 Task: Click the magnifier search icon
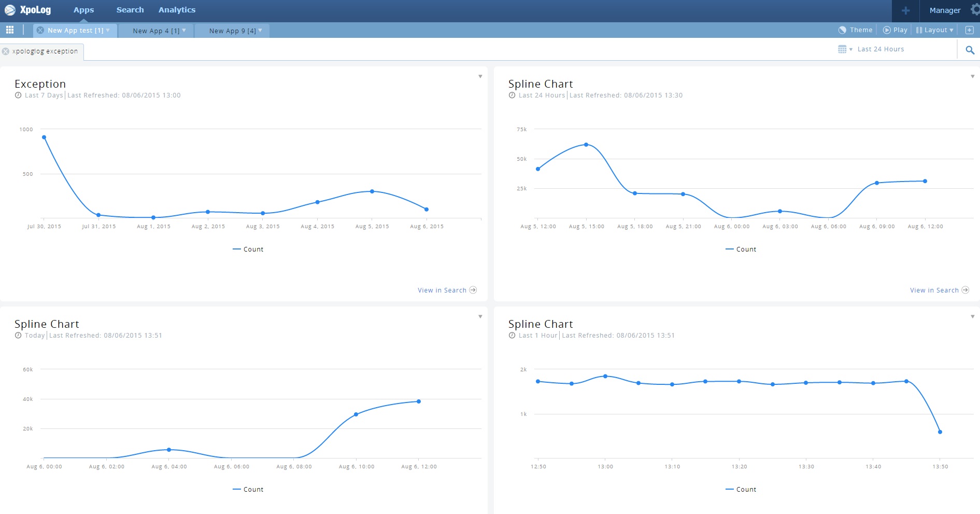[x=970, y=50]
